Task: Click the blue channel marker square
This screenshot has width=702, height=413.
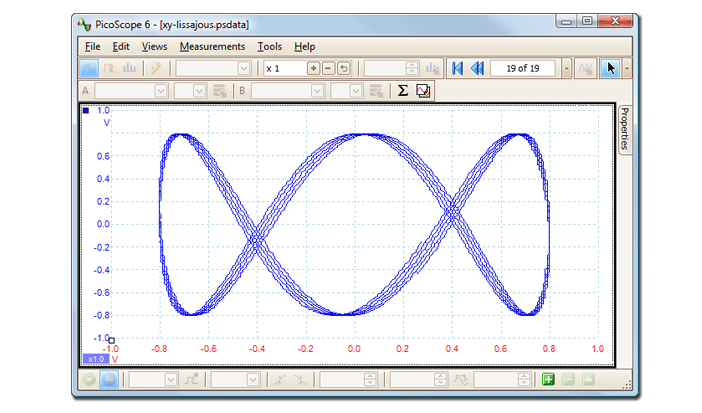Action: (86, 111)
